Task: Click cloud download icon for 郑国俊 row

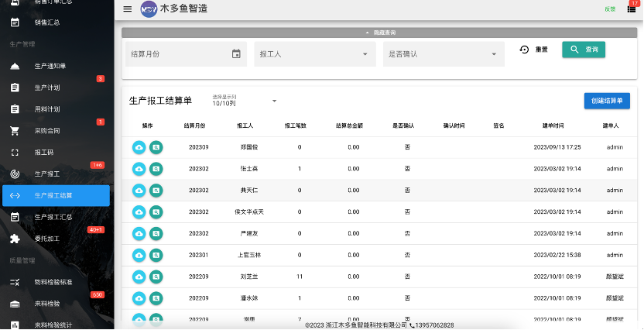Action: [x=139, y=147]
